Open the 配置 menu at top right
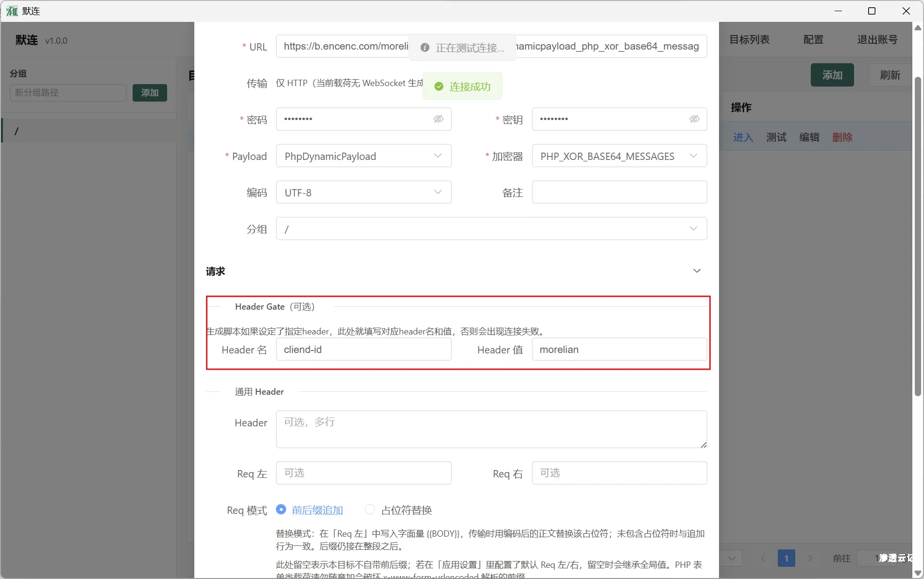The height and width of the screenshot is (579, 924). pyautogui.click(x=813, y=40)
